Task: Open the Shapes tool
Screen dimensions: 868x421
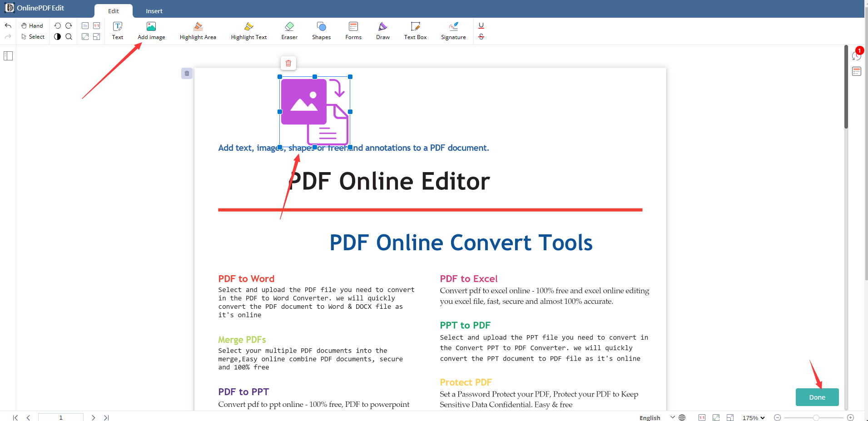Action: 321,31
